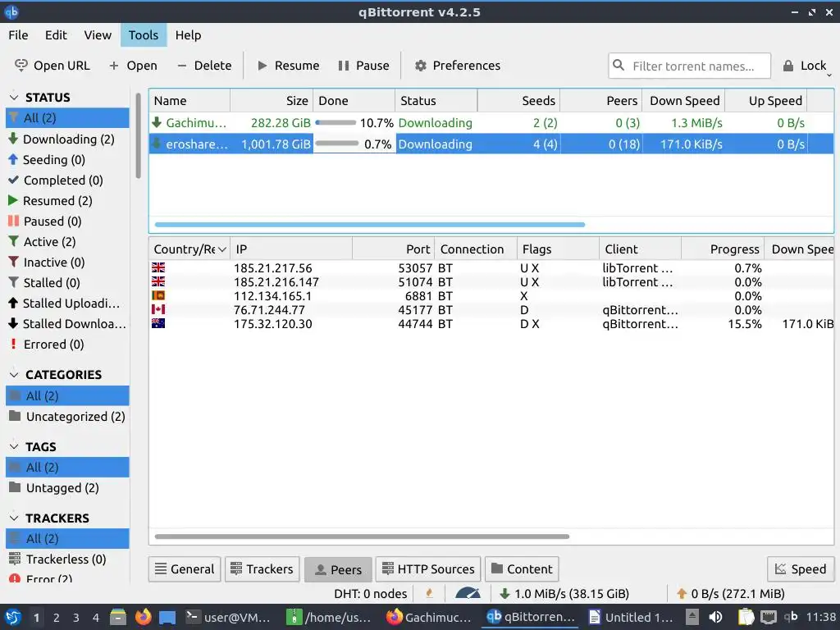Switch to the Trackers tab
Viewport: 840px width, 630px height.
[262, 569]
